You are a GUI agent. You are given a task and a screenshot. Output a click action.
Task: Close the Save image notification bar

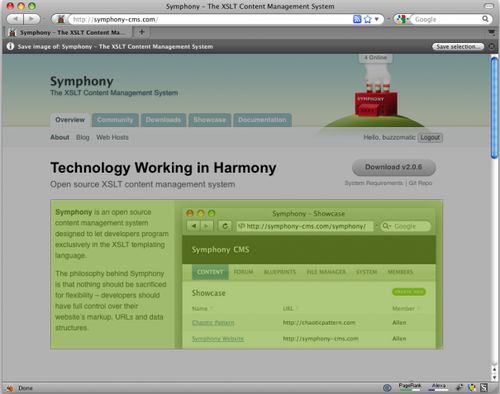(492, 47)
